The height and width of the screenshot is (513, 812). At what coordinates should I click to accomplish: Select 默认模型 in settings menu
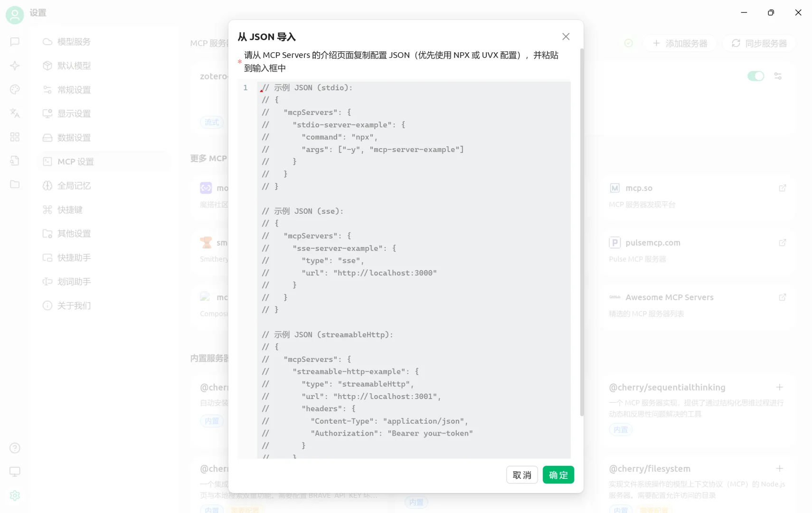(x=104, y=66)
